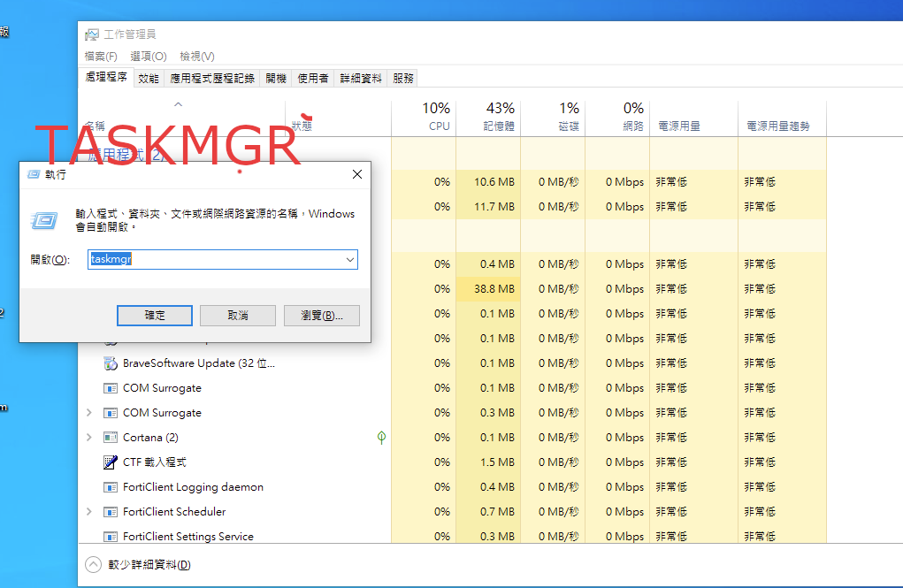Click the FortiClient Settings Service icon
903x588 pixels.
(x=111, y=537)
